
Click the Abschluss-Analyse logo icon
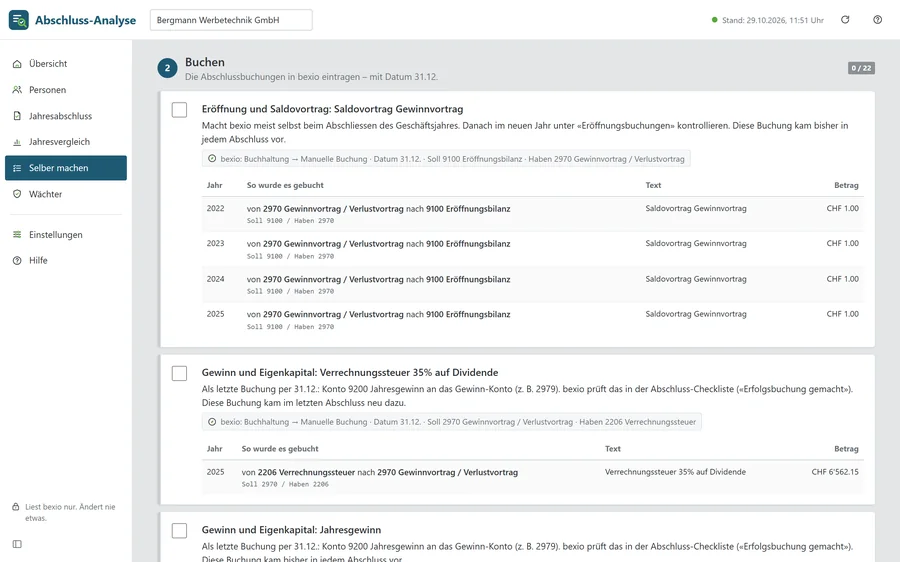(x=18, y=20)
